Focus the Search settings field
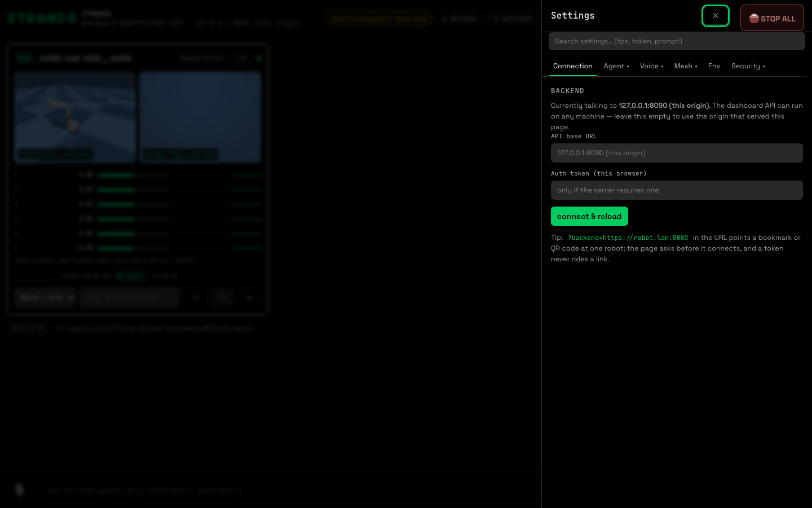812x508 pixels. pos(677,41)
